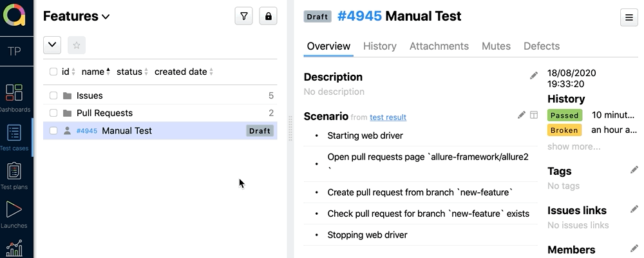This screenshot has height=258, width=644.
Task: Click the Allure TestOps logo
Action: tap(14, 15)
